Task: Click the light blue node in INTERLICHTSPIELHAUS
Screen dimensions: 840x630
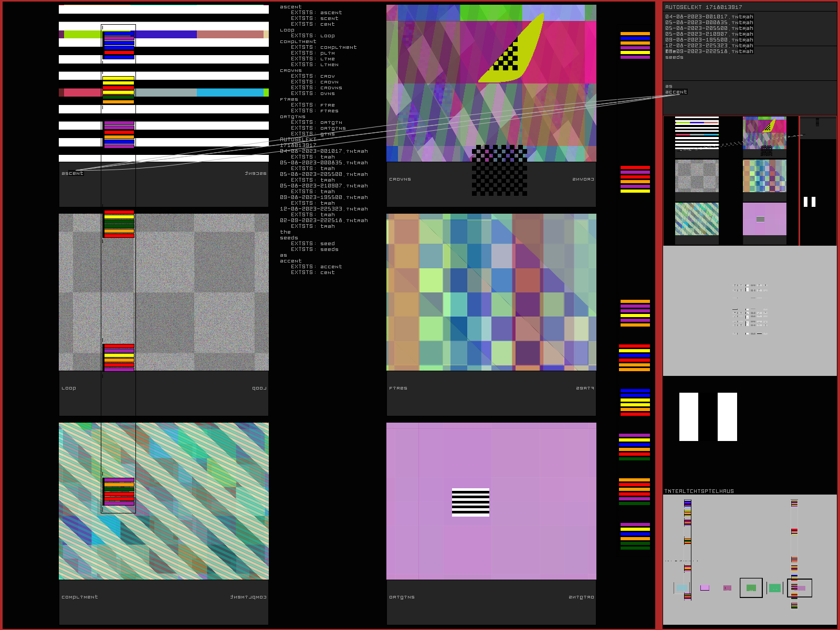Action: [682, 588]
